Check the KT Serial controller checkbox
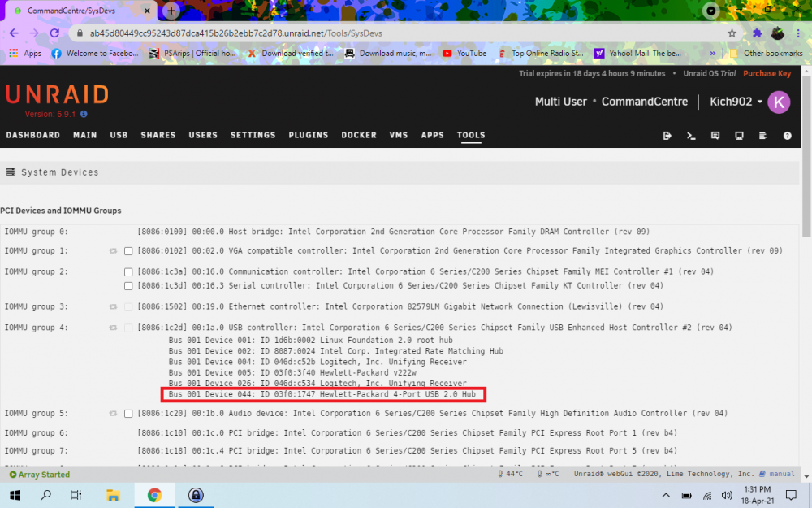The height and width of the screenshot is (508, 812). (x=128, y=286)
